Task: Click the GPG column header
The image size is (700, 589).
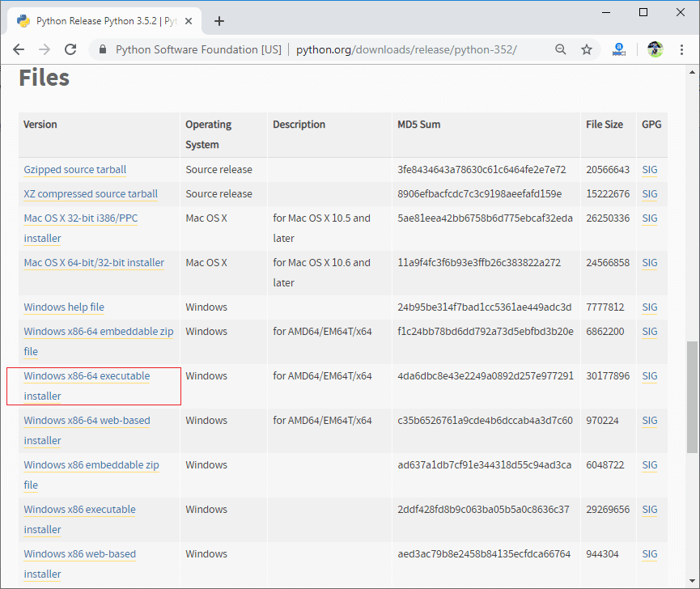Action: click(x=651, y=125)
